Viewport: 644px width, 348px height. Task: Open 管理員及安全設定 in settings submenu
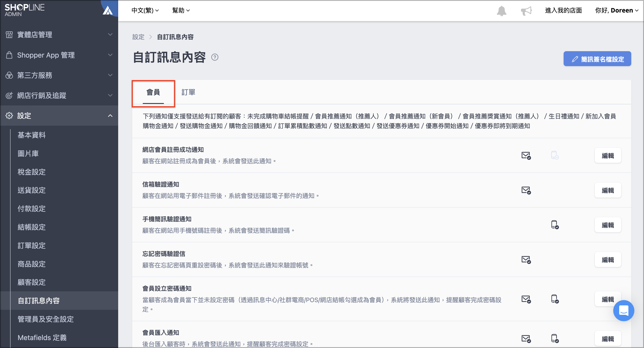pyautogui.click(x=45, y=319)
